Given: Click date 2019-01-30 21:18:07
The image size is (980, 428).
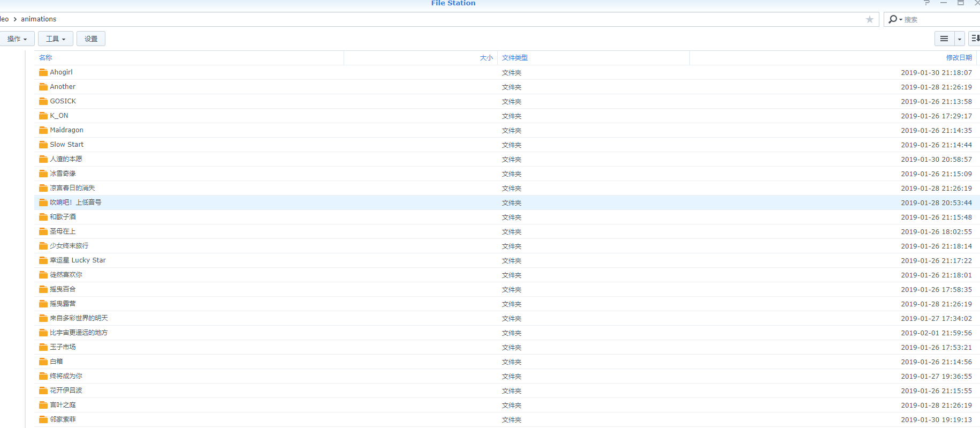Looking at the screenshot, I should (x=936, y=73).
